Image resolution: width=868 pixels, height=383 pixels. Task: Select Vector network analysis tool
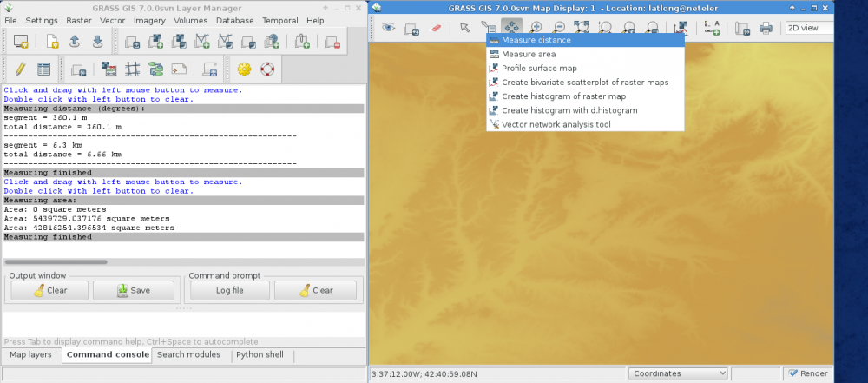[x=585, y=124]
